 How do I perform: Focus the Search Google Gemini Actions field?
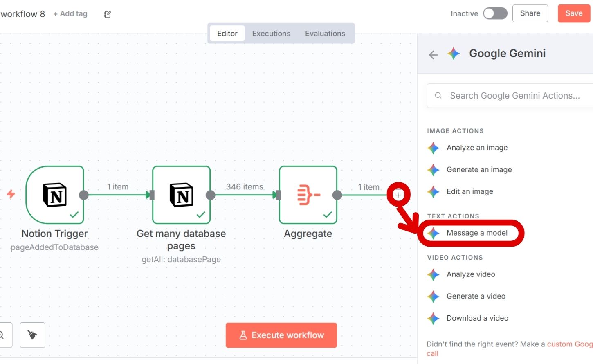pyautogui.click(x=514, y=96)
